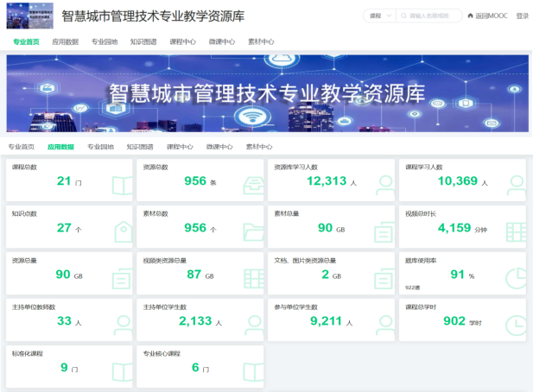Click the pie chart icon in 题库使用率 card
The width and height of the screenshot is (533, 392).
[x=516, y=278]
